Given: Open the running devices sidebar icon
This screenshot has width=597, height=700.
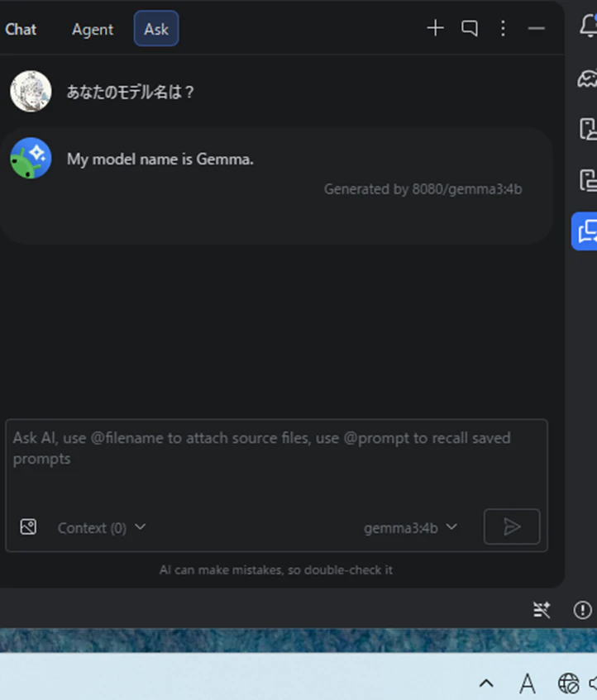Looking at the screenshot, I should pos(588,180).
